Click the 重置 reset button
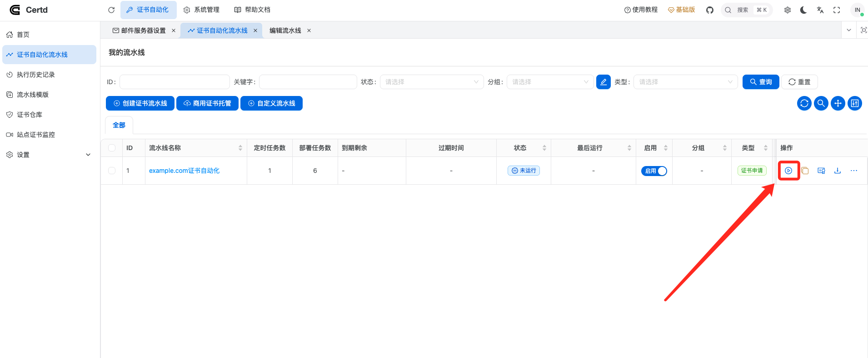Viewport: 868px width, 358px height. pos(799,82)
